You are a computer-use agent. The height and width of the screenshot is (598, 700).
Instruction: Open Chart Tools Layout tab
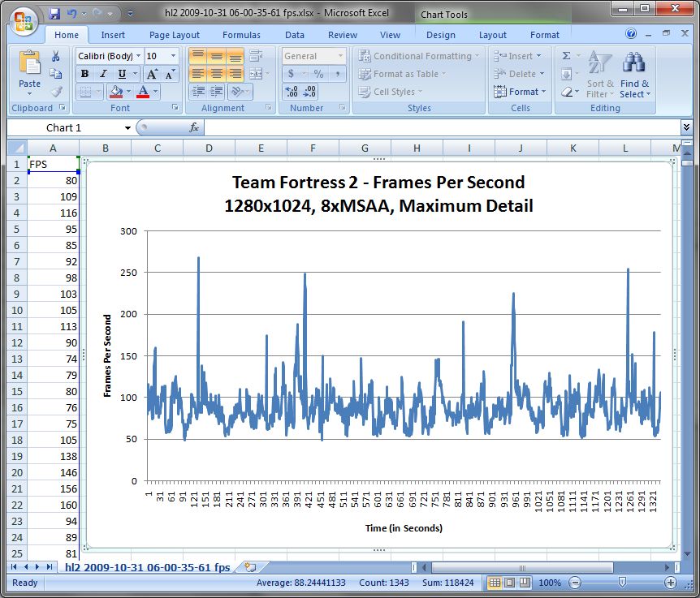pos(492,35)
